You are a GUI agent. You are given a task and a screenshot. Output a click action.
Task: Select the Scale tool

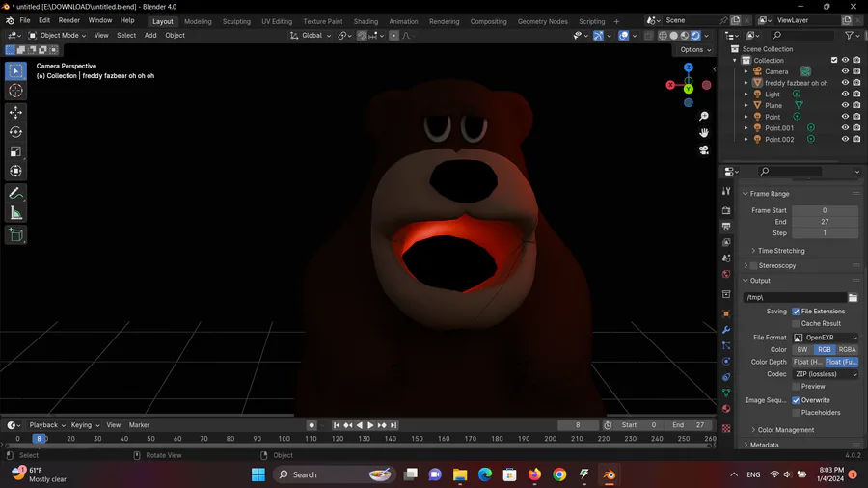pos(15,151)
